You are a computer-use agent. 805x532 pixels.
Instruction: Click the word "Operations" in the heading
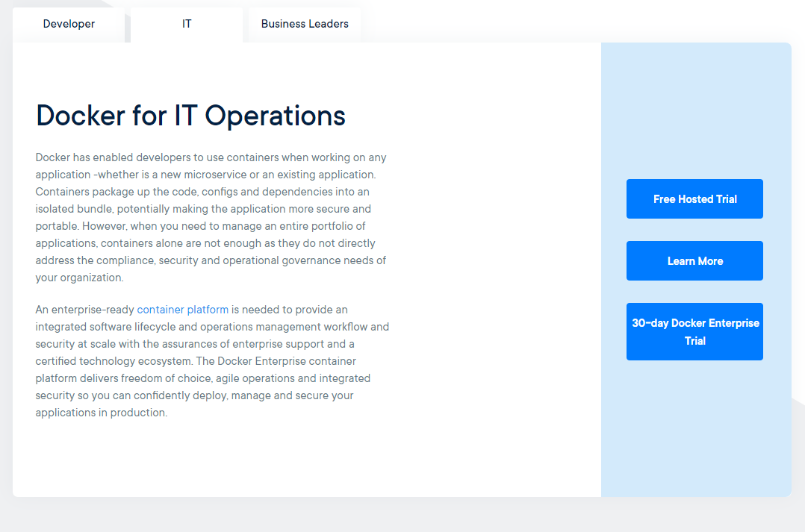pyautogui.click(x=275, y=116)
